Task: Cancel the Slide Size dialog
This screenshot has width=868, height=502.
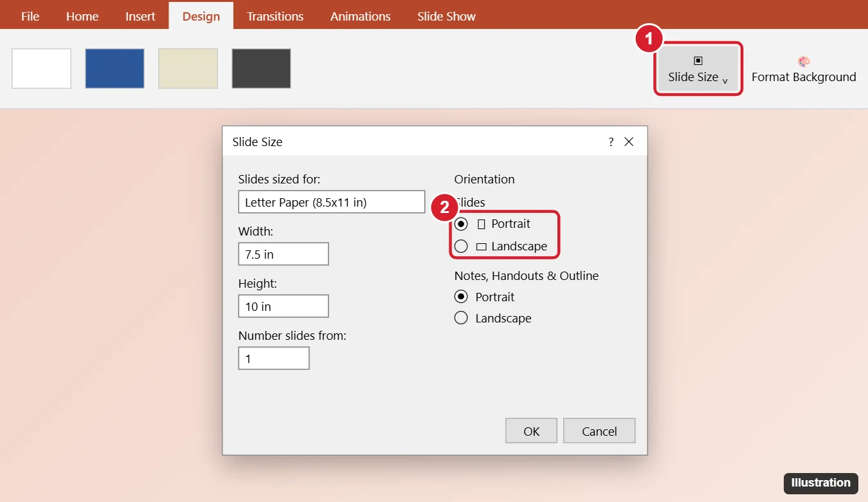Action: coord(599,431)
